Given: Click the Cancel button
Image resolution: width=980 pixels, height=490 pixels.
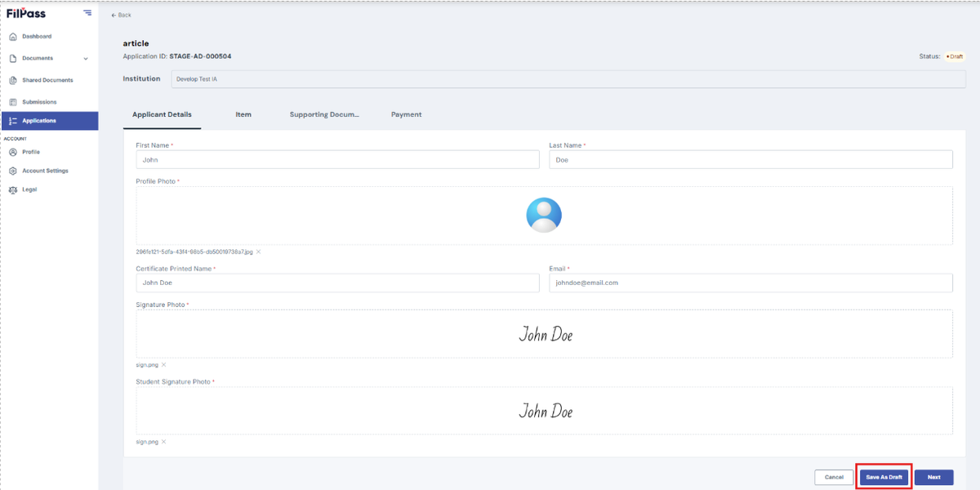Looking at the screenshot, I should click(x=834, y=477).
